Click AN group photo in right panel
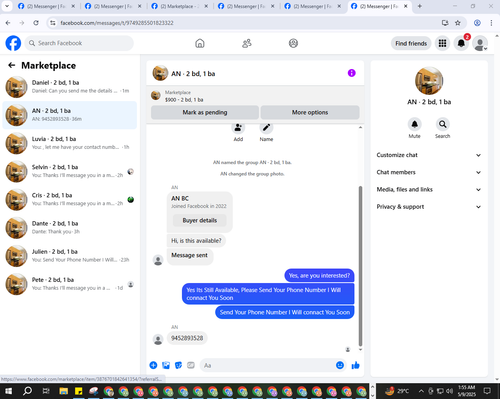This screenshot has height=399, width=500. click(x=429, y=81)
